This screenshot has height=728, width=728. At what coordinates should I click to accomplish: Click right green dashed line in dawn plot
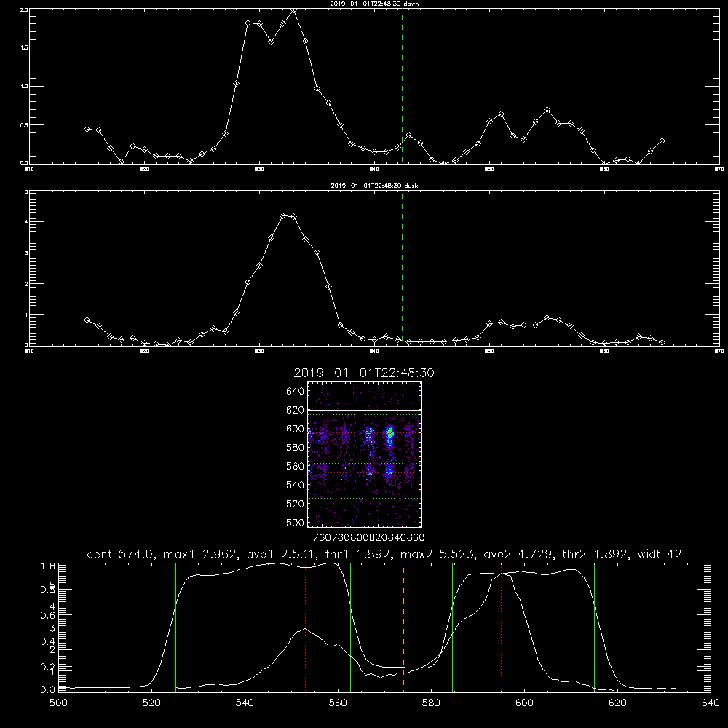coord(402,86)
